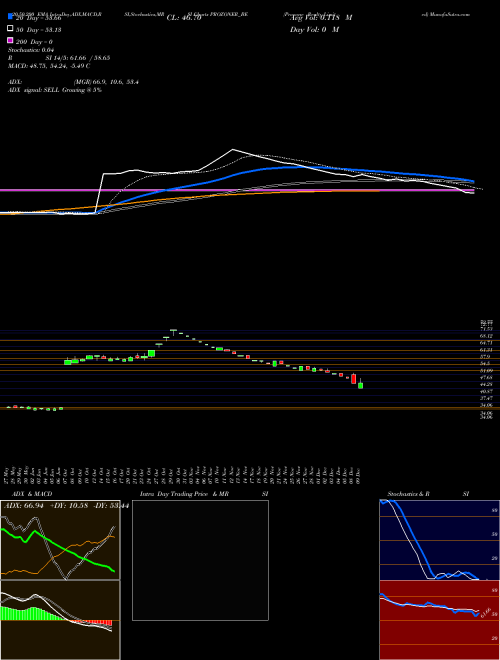Click the 'CL: 46.70' closing price label
This screenshot has height=660, width=500.
[184, 18]
